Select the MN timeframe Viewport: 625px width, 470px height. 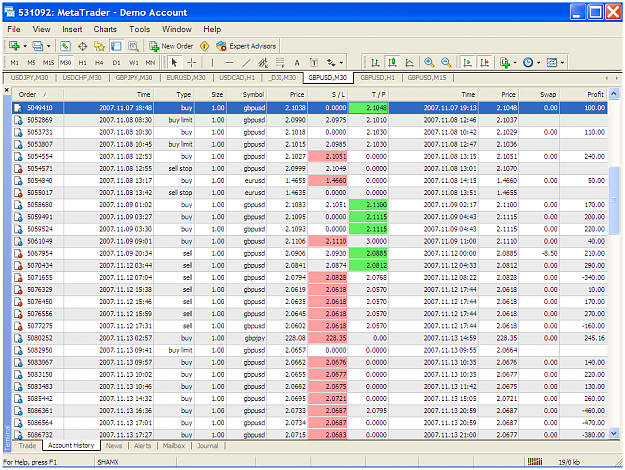150,63
